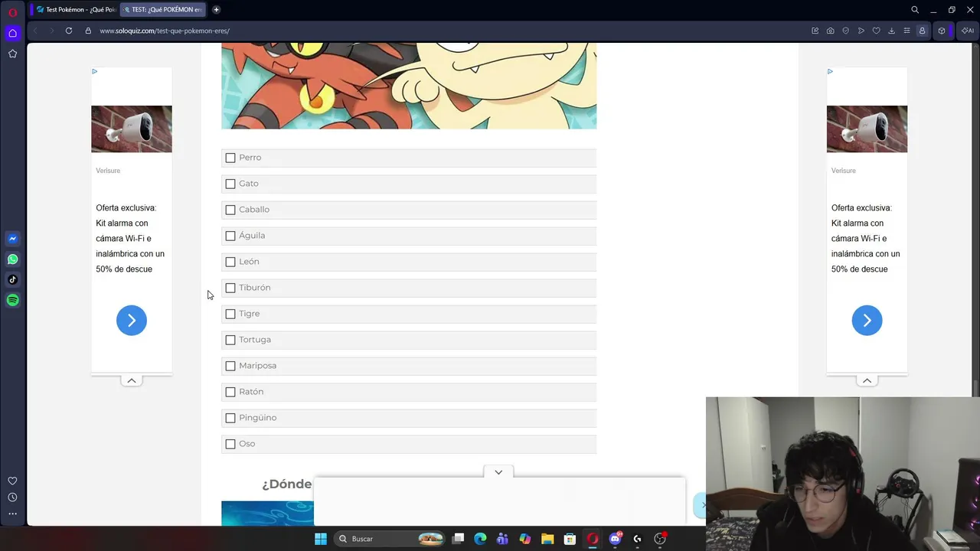Screen dimensions: 980x551
Task: Open the extensions cube icon
Action: pyautogui.click(x=942, y=31)
